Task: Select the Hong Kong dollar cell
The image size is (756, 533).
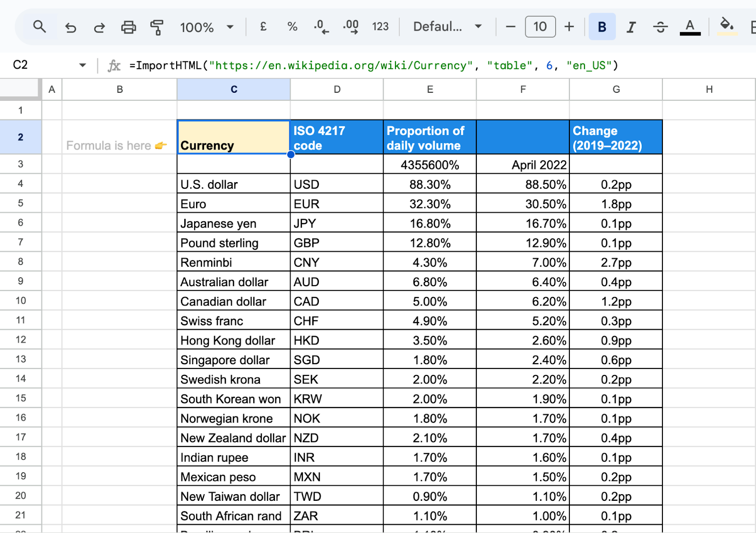Action: [234, 340]
